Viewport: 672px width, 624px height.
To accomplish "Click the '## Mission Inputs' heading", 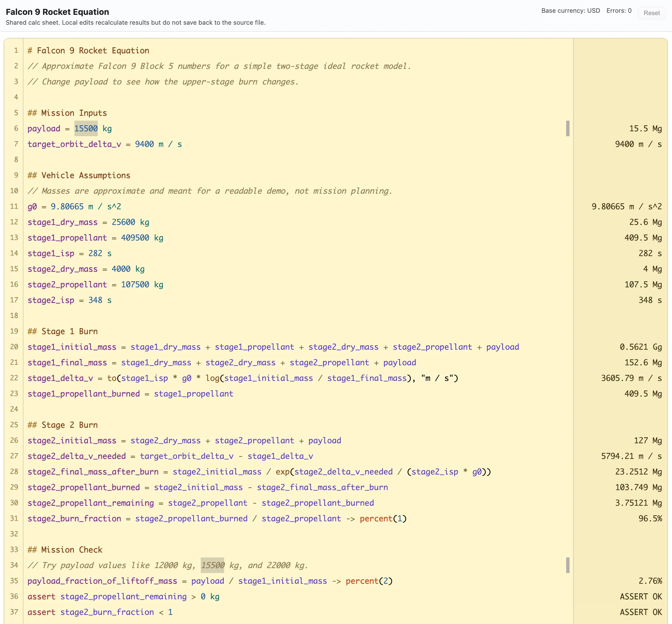I will (67, 113).
